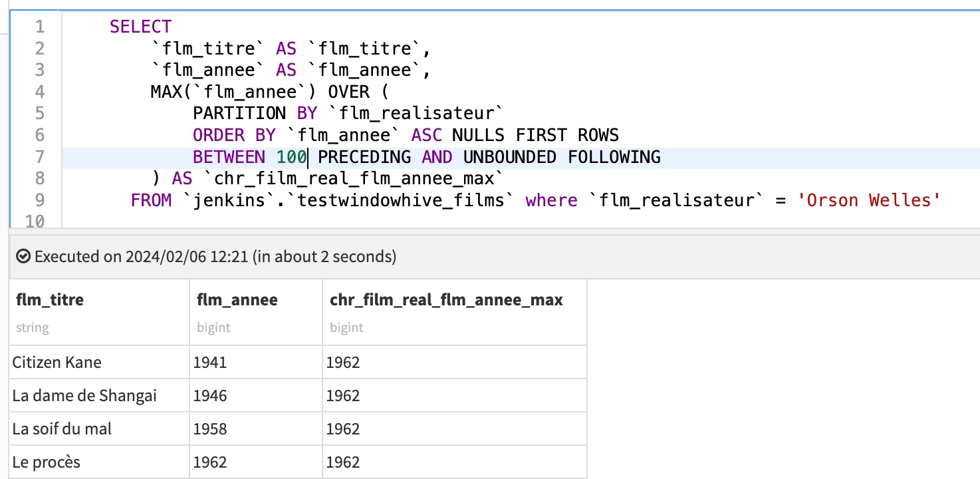Click 'UNBOUNDED FOLLOWING' text in line 7
980x479 pixels.
tap(562, 157)
